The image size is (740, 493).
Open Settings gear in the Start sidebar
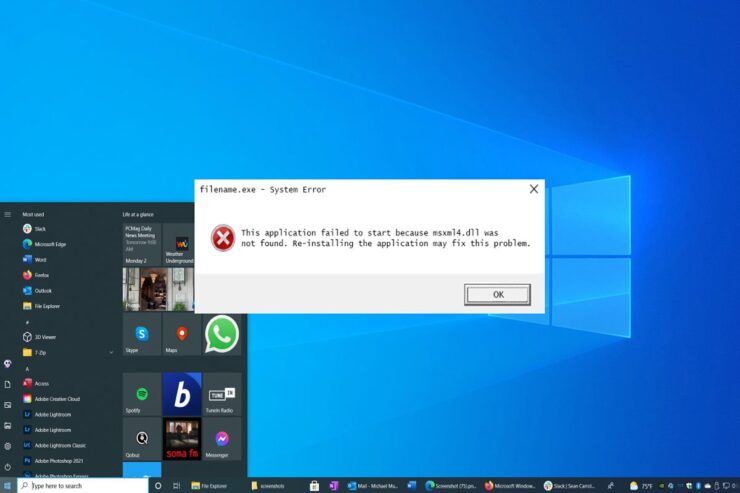(8, 446)
